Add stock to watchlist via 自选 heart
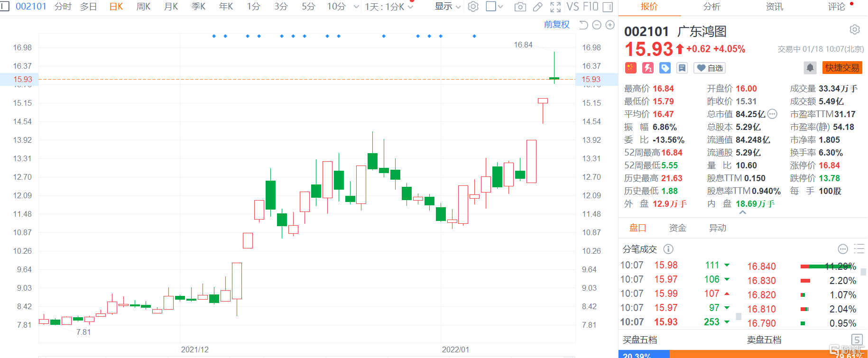Viewport: 868px width, 358px height. tap(710, 68)
